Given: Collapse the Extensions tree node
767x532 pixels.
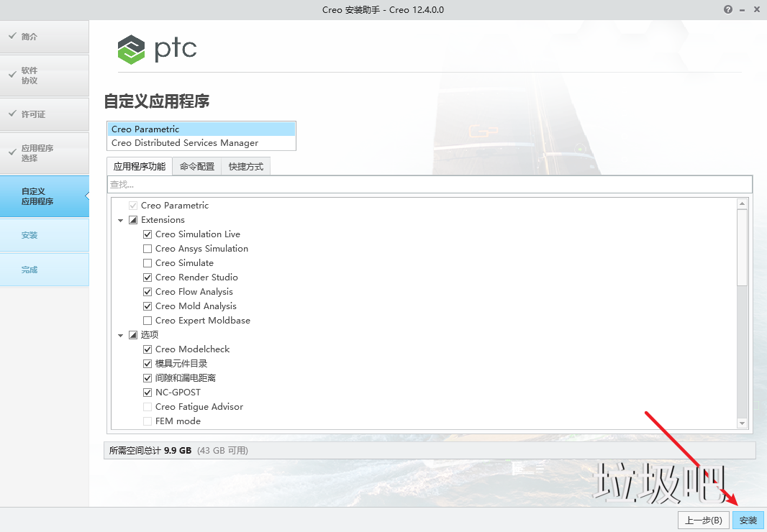Looking at the screenshot, I should (121, 220).
